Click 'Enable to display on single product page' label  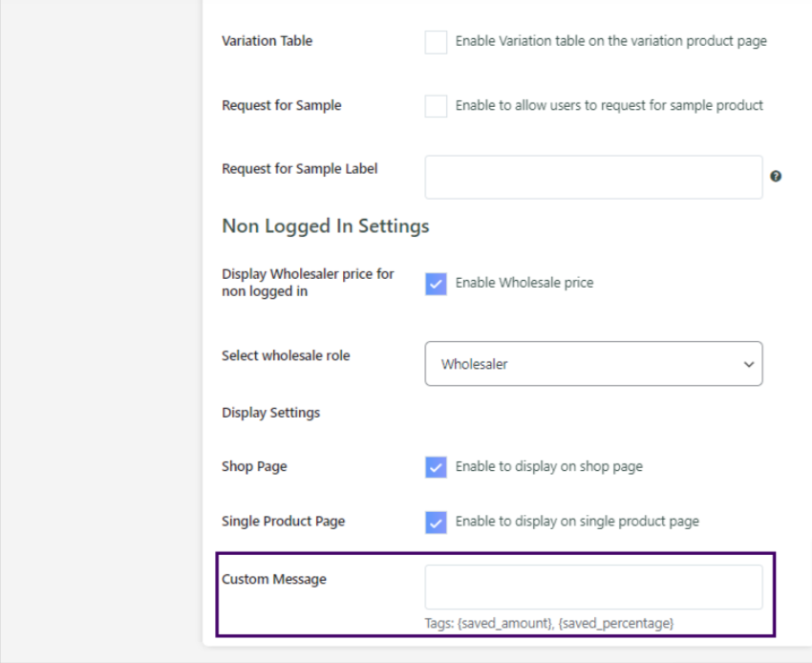coord(577,521)
